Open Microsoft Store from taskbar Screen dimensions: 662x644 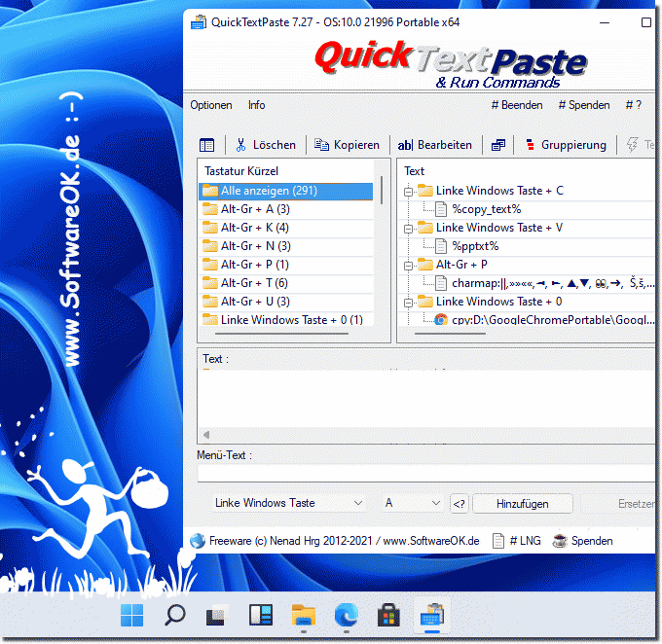tap(388, 616)
